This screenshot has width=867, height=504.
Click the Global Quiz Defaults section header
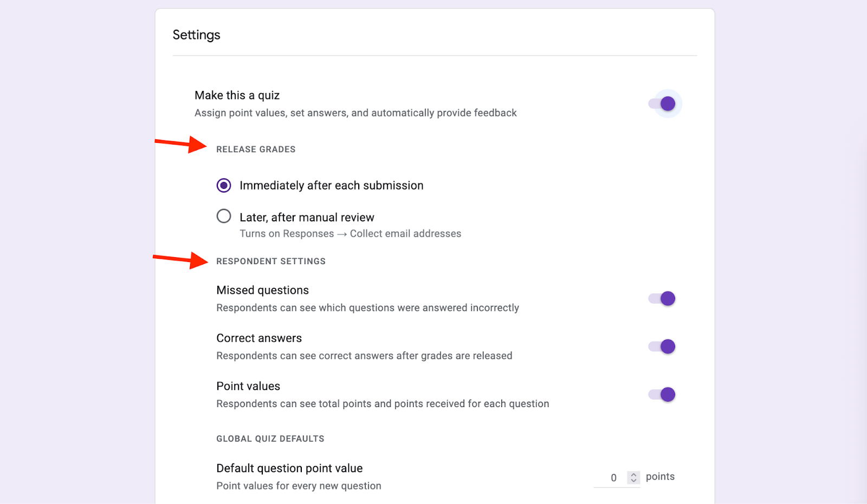pos(270,439)
